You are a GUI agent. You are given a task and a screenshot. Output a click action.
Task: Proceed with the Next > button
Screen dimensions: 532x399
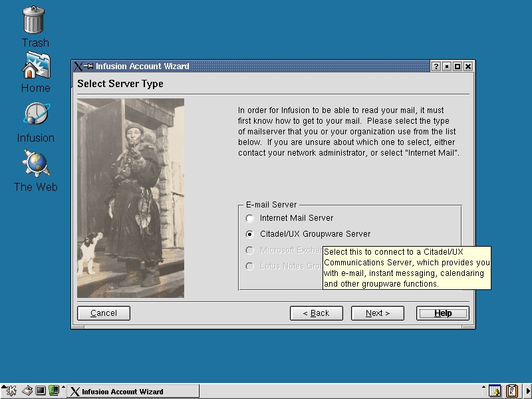378,313
